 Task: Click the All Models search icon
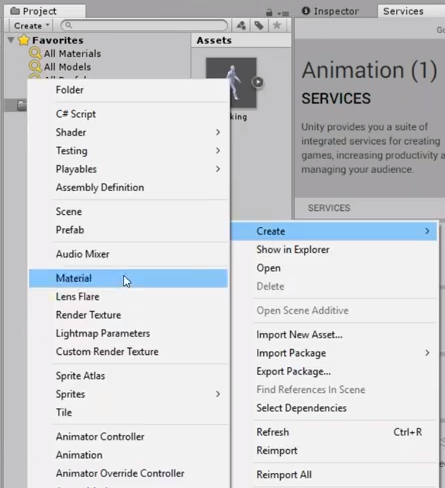(35, 66)
